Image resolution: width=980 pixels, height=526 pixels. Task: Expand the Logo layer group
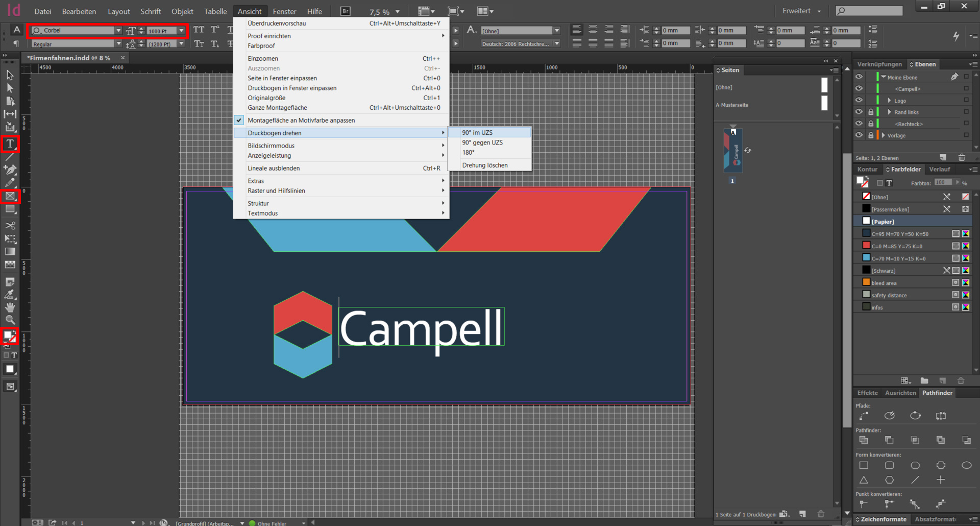[889, 101]
